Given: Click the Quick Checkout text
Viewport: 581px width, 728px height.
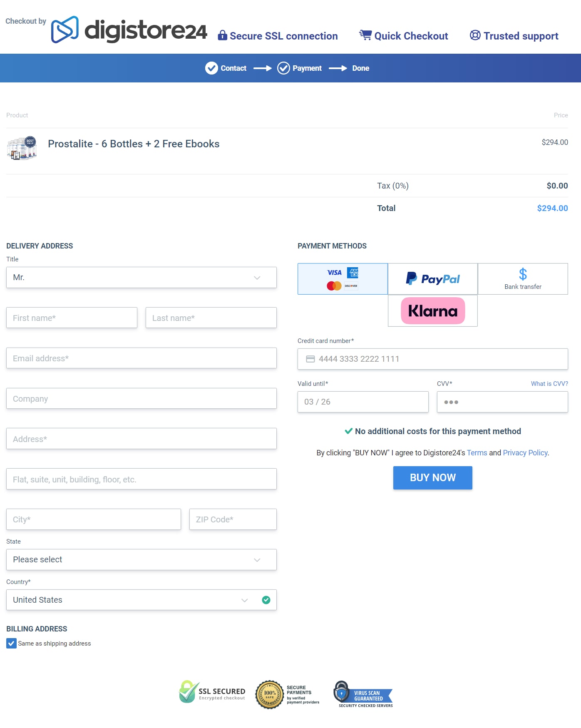Looking at the screenshot, I should point(411,36).
